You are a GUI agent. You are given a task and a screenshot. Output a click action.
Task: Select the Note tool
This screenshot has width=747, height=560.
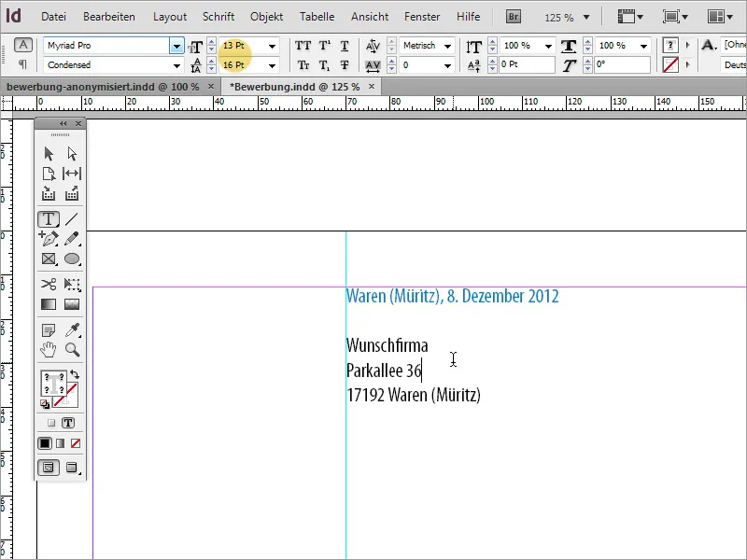49,330
